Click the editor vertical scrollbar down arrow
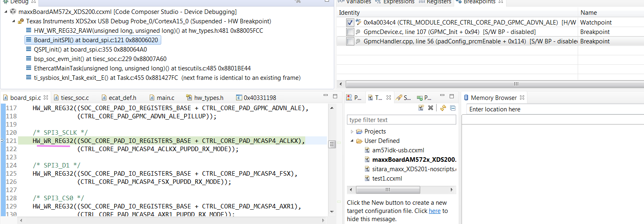644x224 pixels. click(332, 212)
